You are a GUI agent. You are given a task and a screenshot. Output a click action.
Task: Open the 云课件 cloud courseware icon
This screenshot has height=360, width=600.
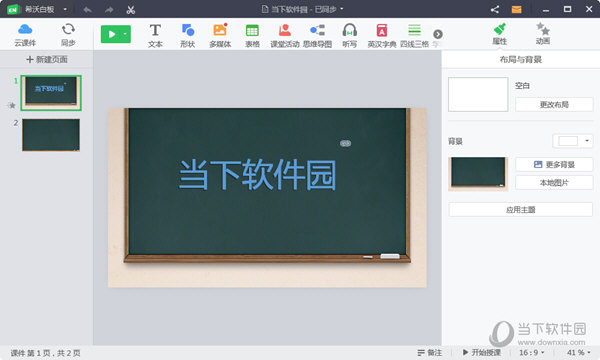pos(25,34)
